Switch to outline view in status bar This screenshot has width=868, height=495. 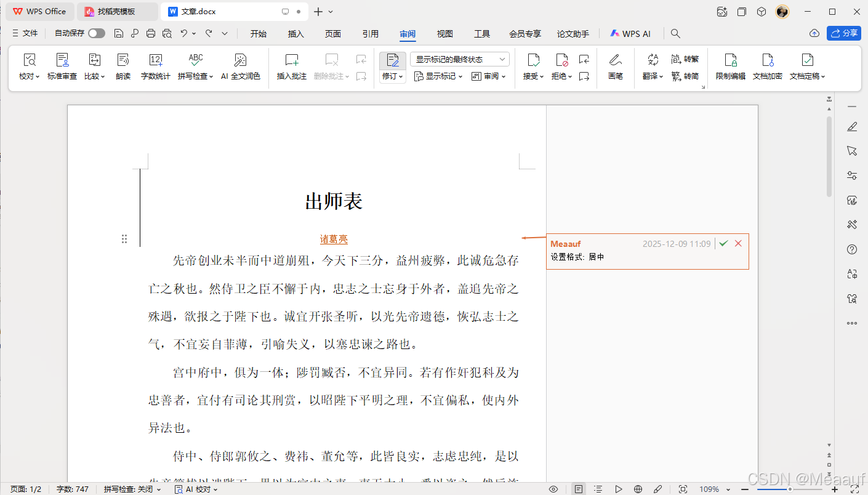point(598,489)
